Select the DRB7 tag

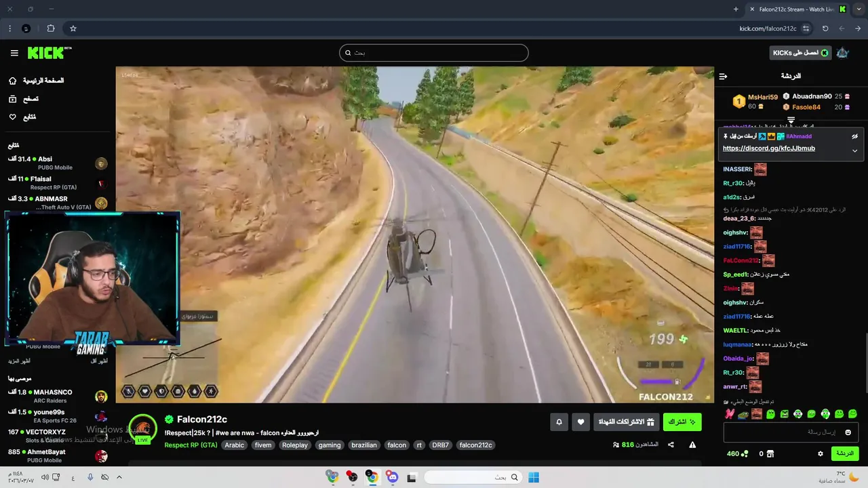(x=441, y=445)
